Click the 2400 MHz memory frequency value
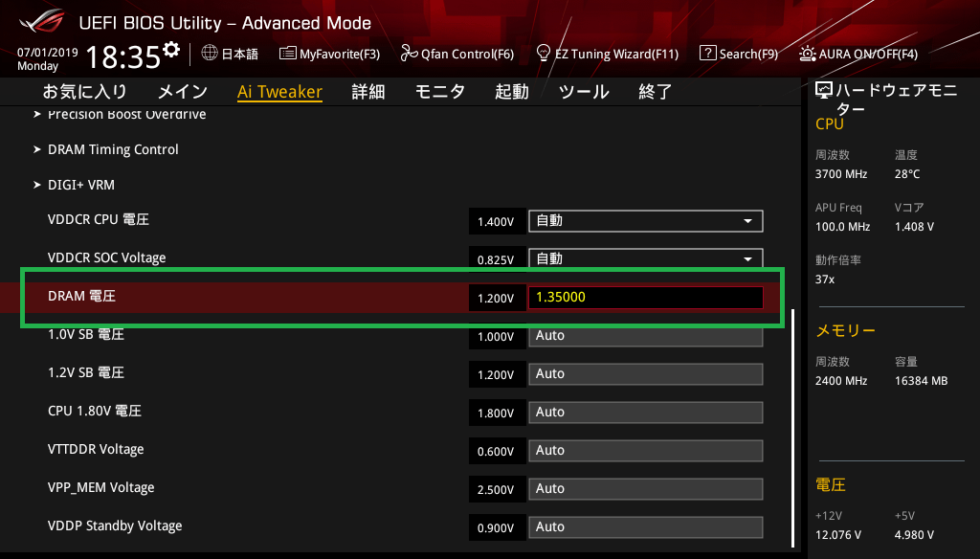This screenshot has width=980, height=559. 841,380
